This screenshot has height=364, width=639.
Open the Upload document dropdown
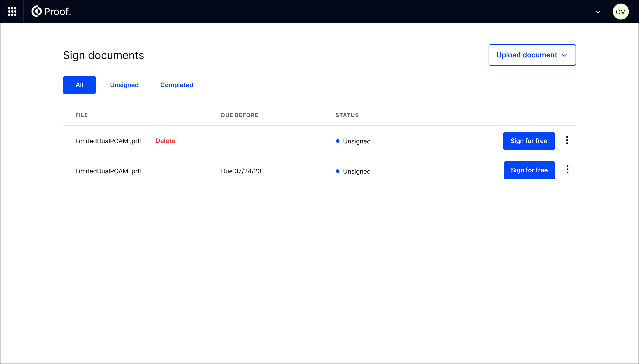[x=532, y=55]
